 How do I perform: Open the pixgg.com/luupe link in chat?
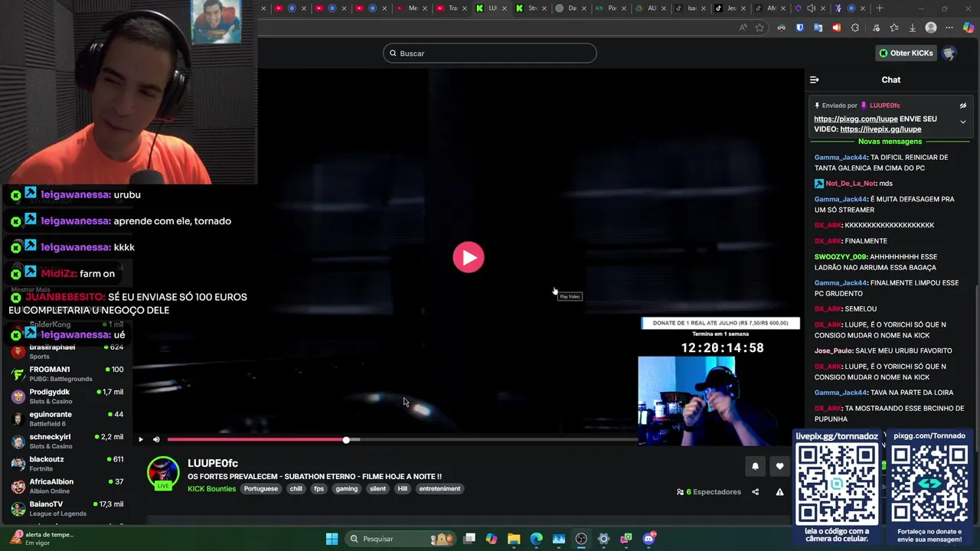click(x=855, y=119)
